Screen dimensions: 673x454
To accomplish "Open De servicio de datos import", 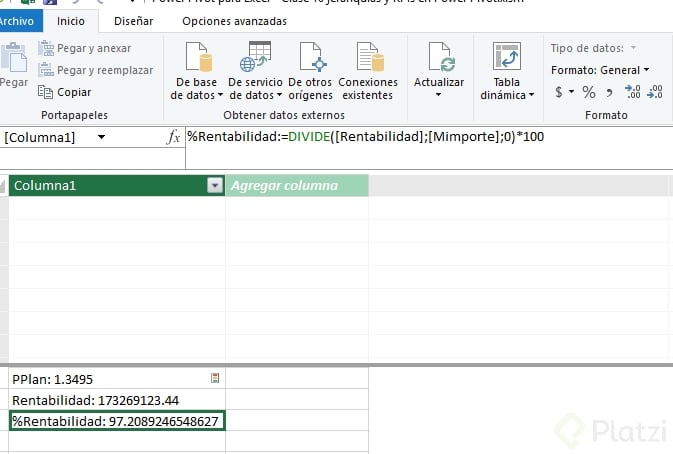I will pyautogui.click(x=255, y=71).
